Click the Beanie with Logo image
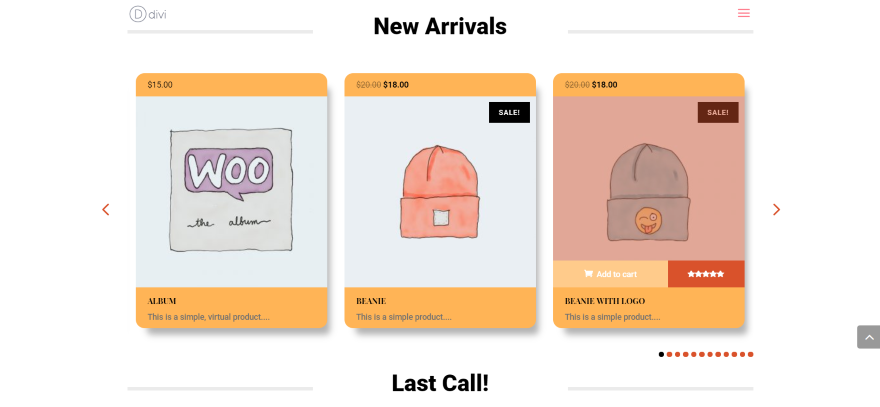 649,178
